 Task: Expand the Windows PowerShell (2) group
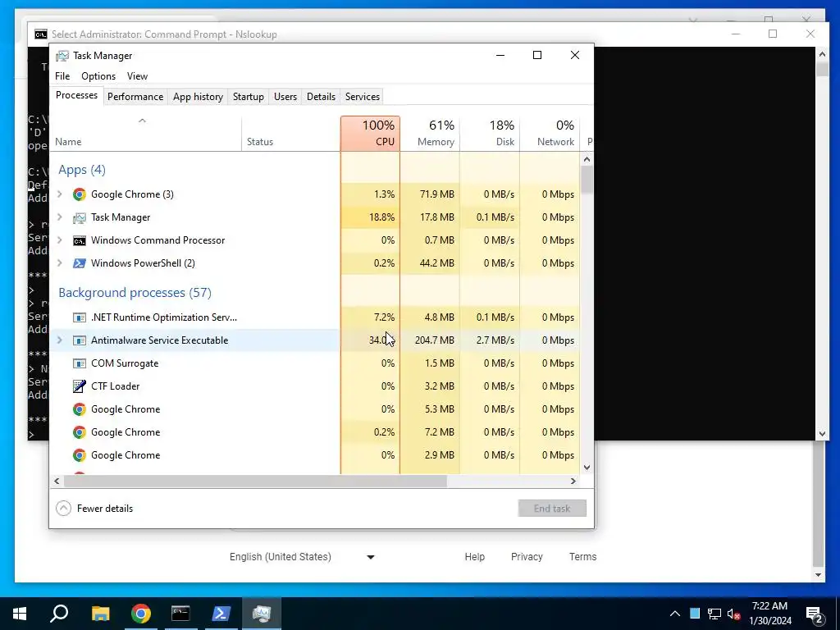[x=60, y=263]
